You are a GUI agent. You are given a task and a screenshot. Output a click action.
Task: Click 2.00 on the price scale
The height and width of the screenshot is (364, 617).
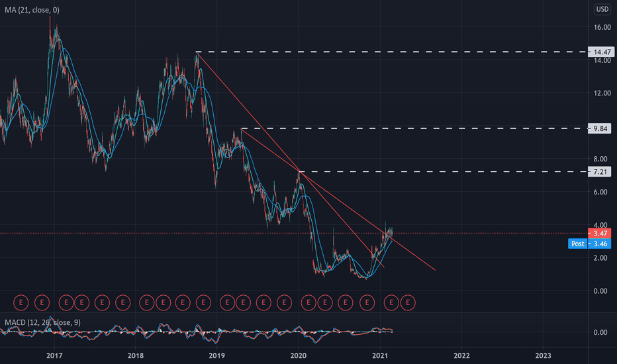click(x=602, y=257)
